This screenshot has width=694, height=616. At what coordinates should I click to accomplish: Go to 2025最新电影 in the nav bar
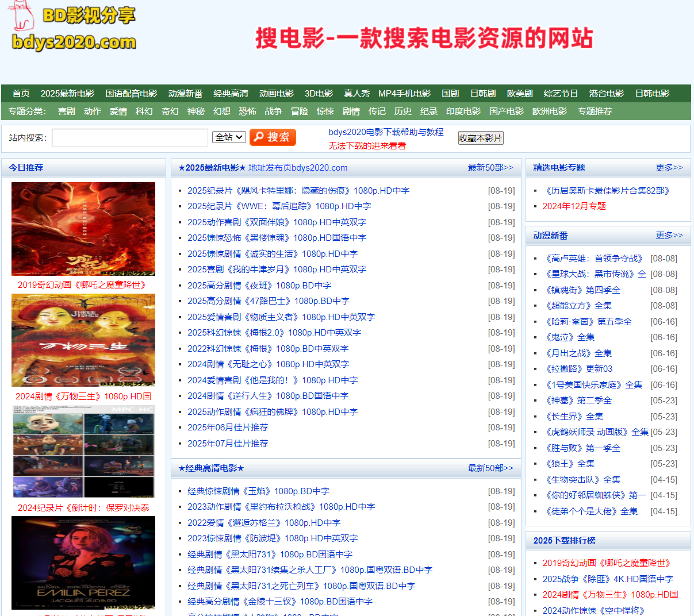click(67, 94)
